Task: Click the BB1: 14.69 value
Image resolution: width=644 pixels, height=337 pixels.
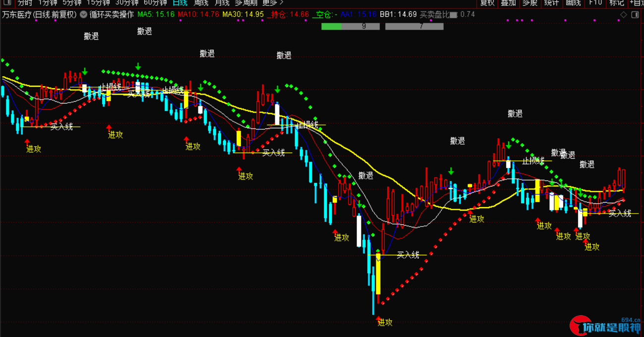Action: [x=398, y=14]
